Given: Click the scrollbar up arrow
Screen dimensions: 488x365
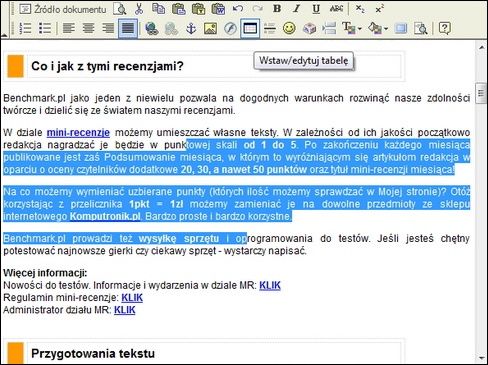Looking at the screenshot, I should coord(481,48).
